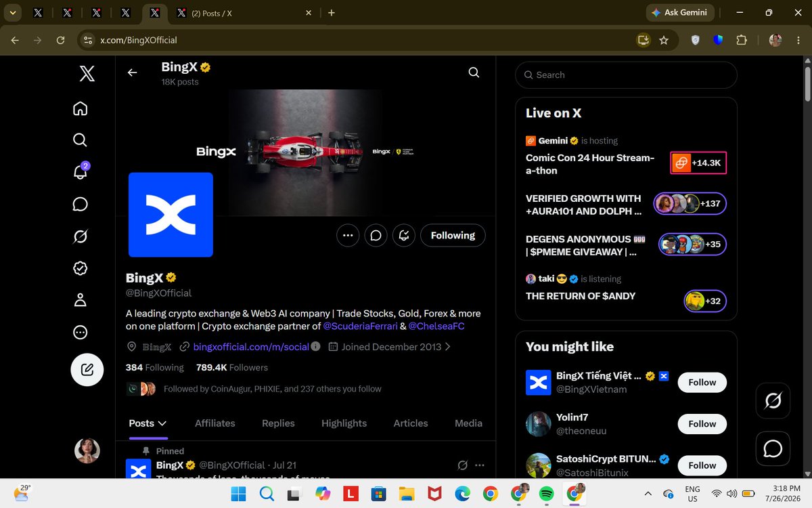Image resolution: width=812 pixels, height=508 pixels.
Task: Compose a new post button
Action: 87,370
